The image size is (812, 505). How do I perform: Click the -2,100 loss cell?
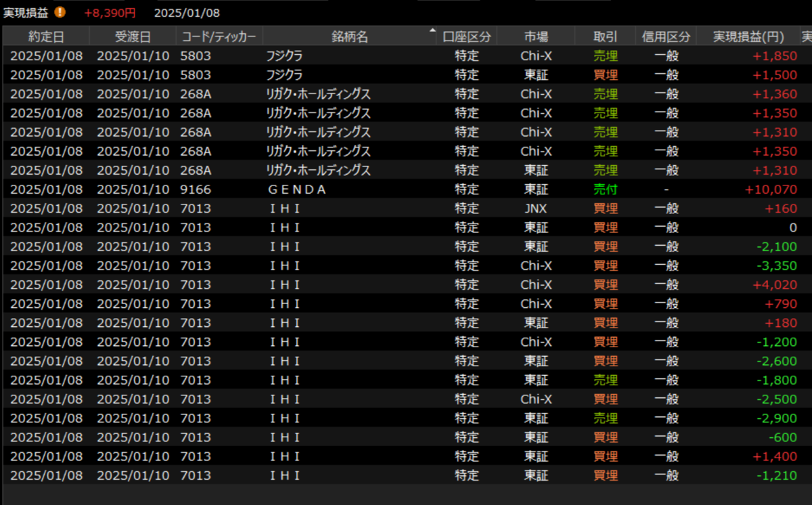(777, 246)
